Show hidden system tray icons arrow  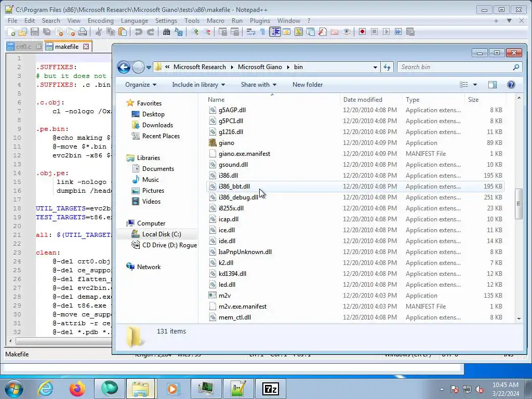pos(442,389)
